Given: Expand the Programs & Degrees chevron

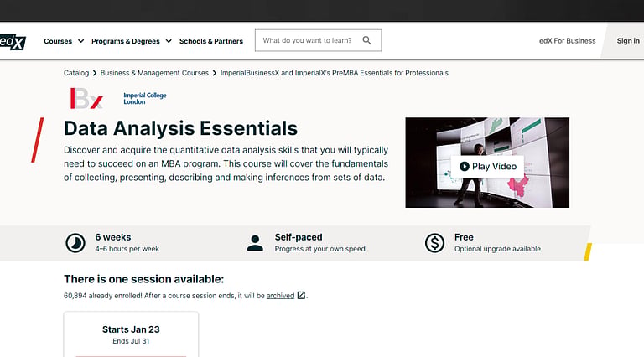Looking at the screenshot, I should (x=169, y=41).
